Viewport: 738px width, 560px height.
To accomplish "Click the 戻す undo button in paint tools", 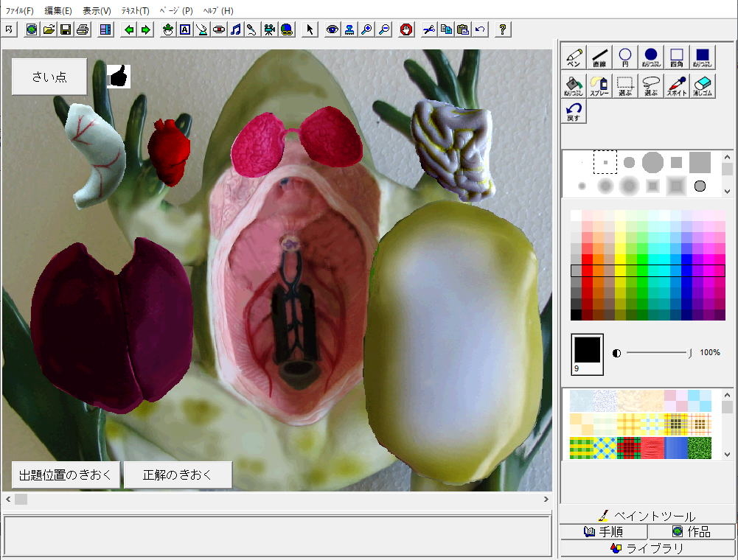I will (574, 112).
